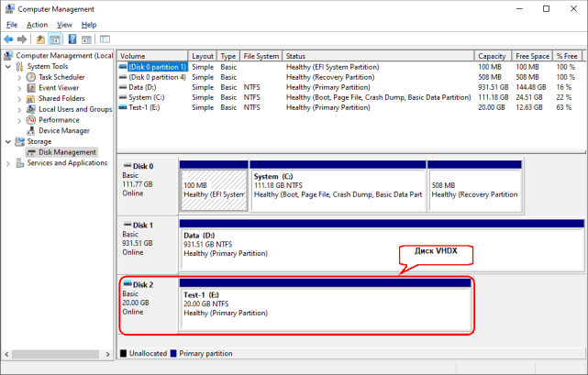The width and height of the screenshot is (588, 375).
Task: Select the (Disk 0 partition 4) volume row
Action: tap(351, 77)
